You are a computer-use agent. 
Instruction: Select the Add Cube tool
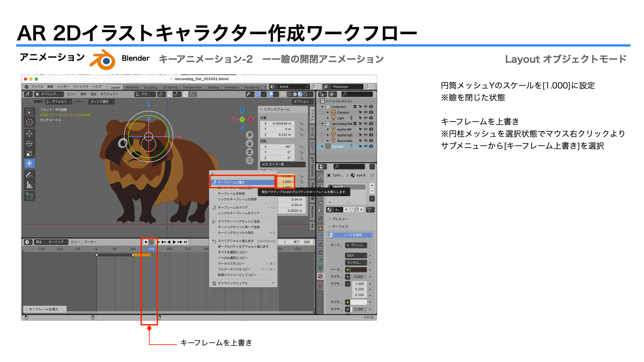[x=30, y=196]
